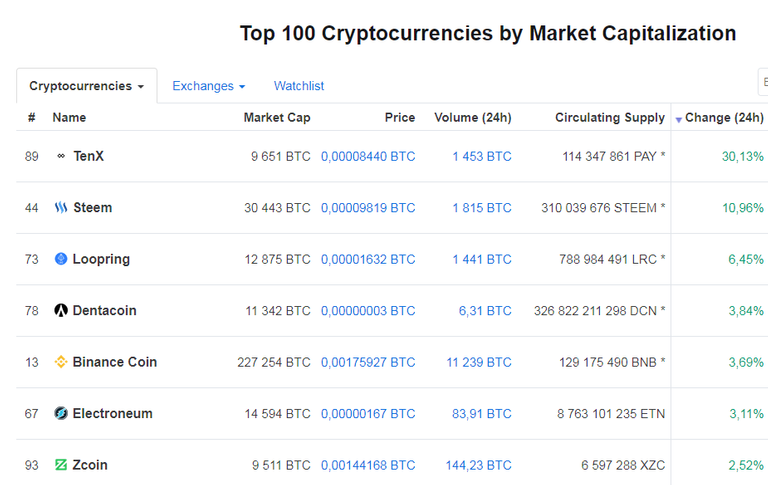Open TenX volume 1 453 BTC link

click(x=481, y=156)
